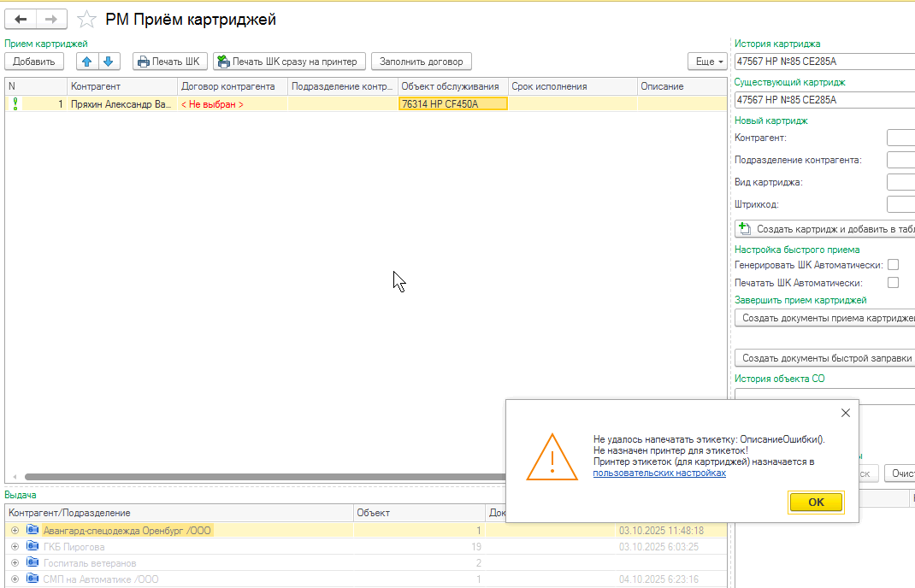Expand ГКБ Пирогова tree row
Image resolution: width=915 pixels, height=588 pixels.
(15, 546)
